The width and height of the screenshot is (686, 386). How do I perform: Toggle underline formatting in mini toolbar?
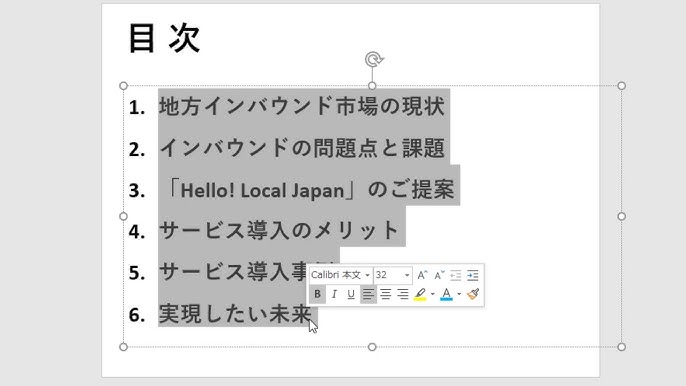pos(351,294)
